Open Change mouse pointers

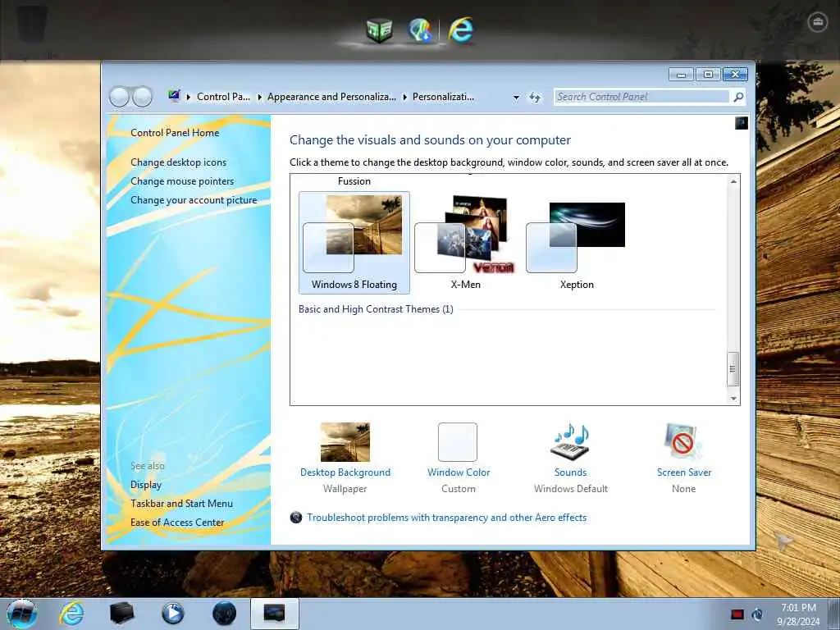pos(182,181)
